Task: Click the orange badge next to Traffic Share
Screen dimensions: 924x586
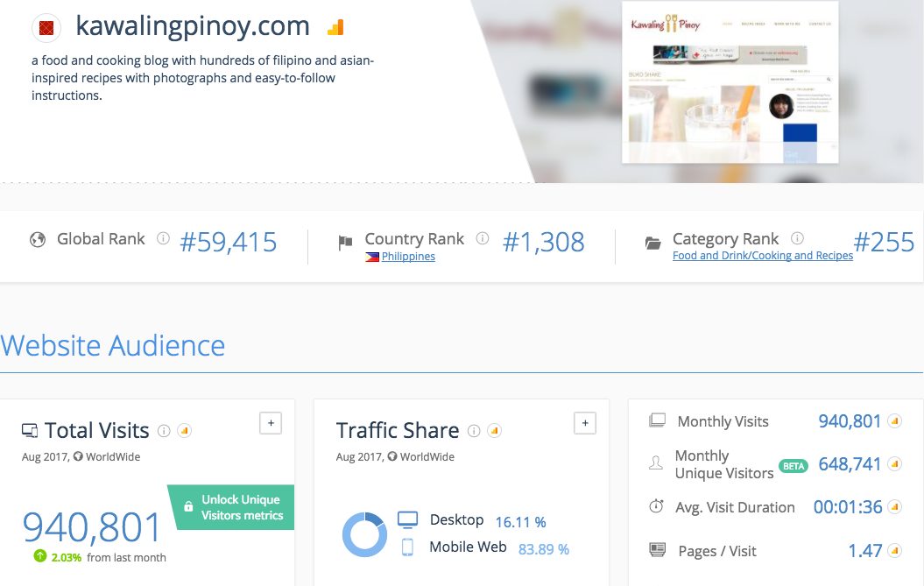Action: (495, 431)
